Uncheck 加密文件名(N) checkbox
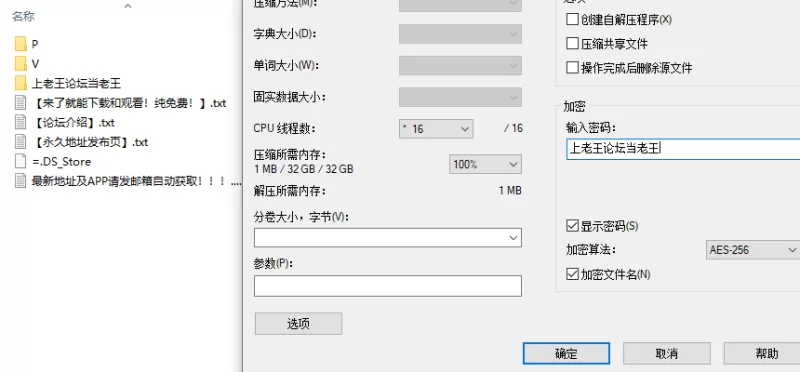 [572, 274]
